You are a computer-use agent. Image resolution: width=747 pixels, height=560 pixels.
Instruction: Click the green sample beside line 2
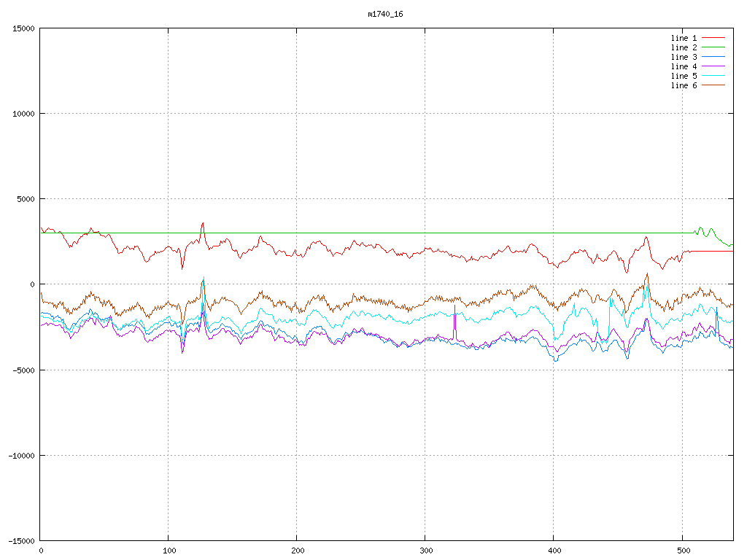(713, 47)
